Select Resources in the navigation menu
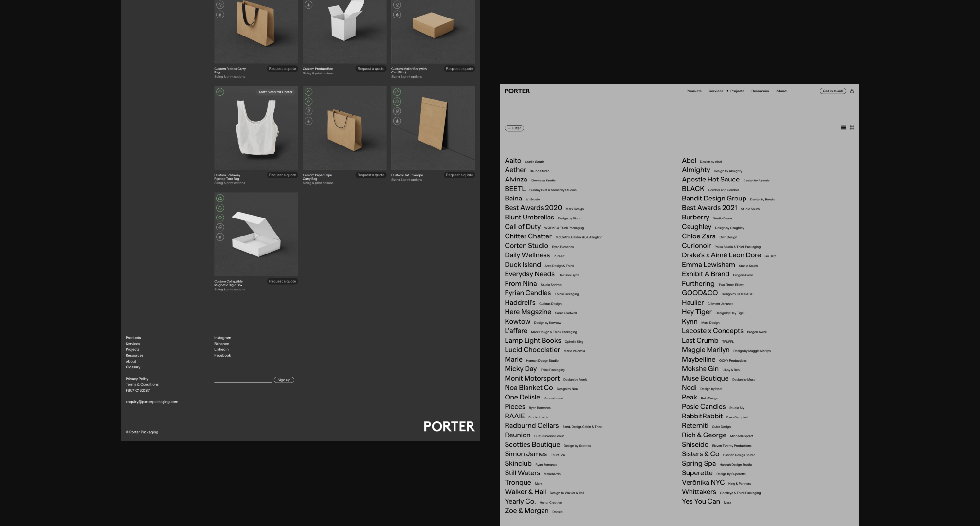 pos(760,91)
